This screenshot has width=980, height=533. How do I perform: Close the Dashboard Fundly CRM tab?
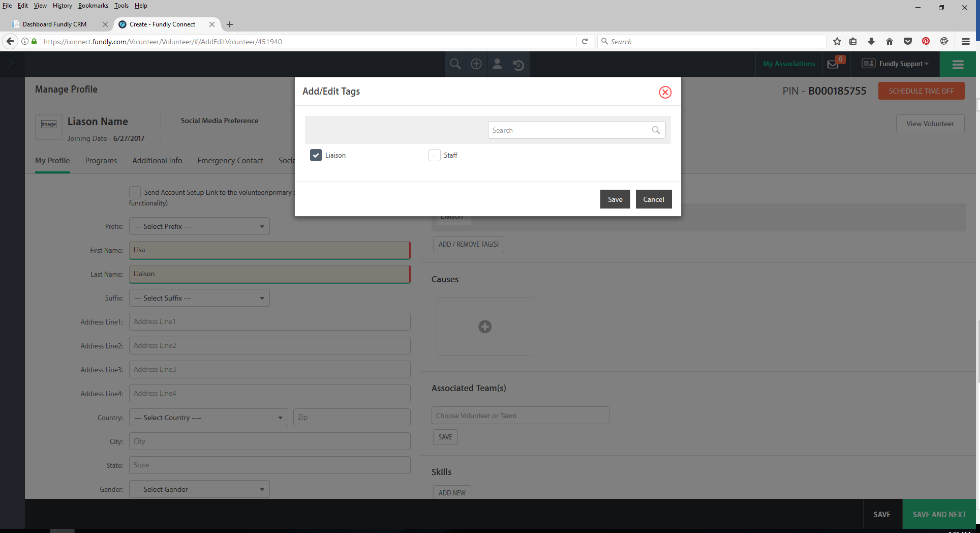coord(105,24)
